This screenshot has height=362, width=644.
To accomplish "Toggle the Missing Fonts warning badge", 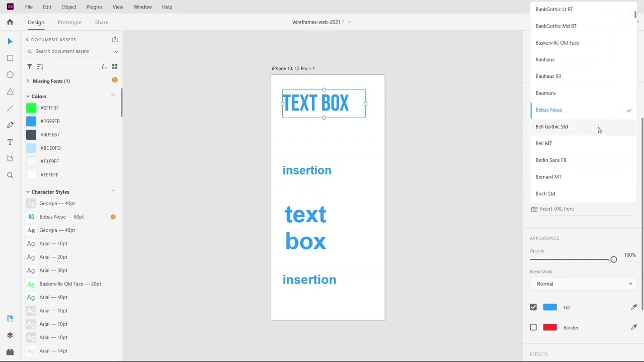I will tap(114, 80).
